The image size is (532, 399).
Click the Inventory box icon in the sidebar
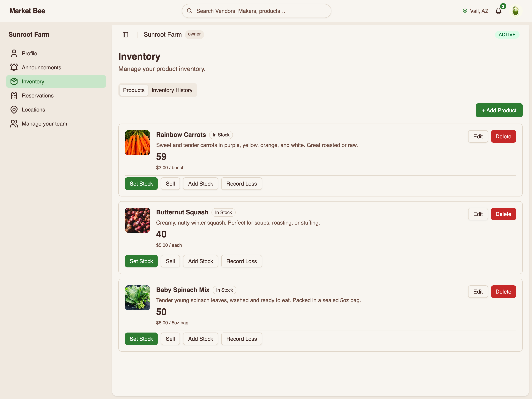[x=14, y=81]
